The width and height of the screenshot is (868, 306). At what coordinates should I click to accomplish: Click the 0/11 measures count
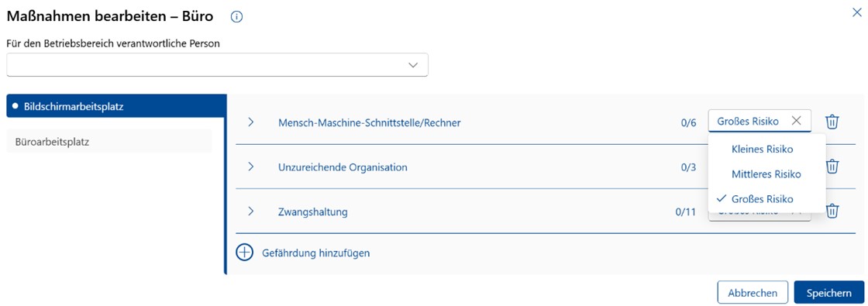click(685, 211)
